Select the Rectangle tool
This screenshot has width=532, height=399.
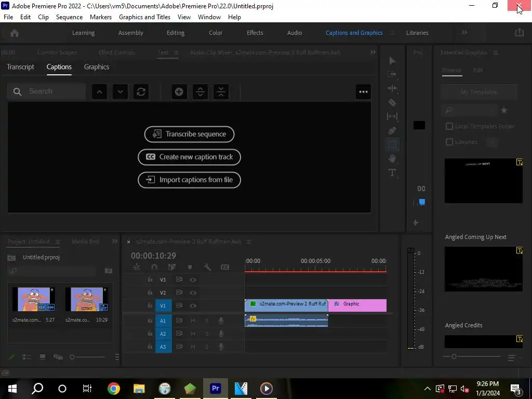click(392, 144)
